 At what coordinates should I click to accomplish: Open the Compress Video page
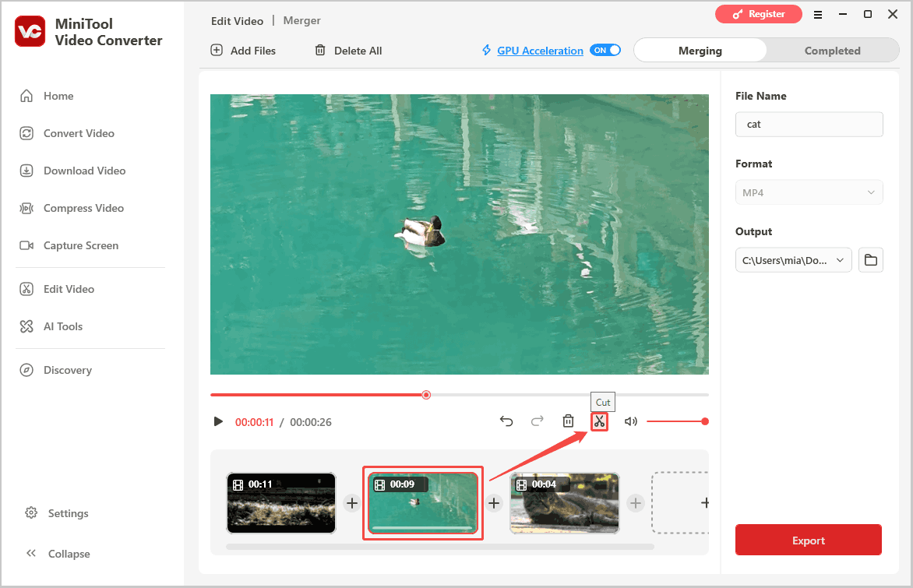click(72, 208)
